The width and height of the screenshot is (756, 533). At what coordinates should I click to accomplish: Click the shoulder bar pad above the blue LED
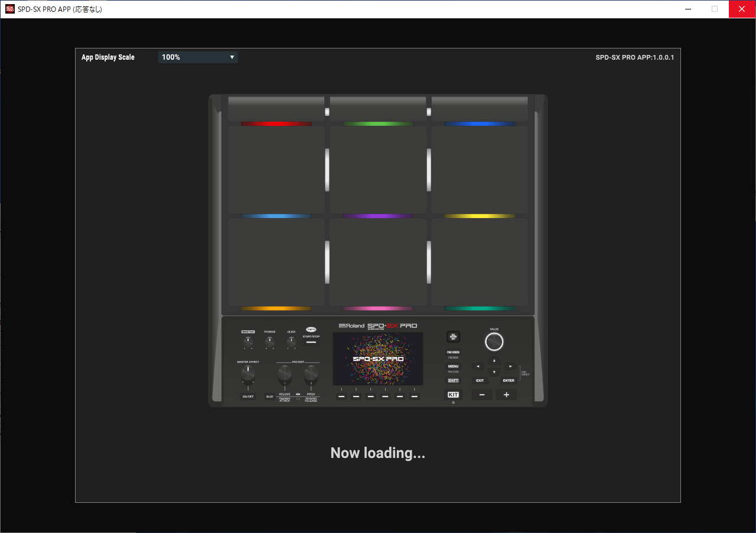(x=480, y=109)
